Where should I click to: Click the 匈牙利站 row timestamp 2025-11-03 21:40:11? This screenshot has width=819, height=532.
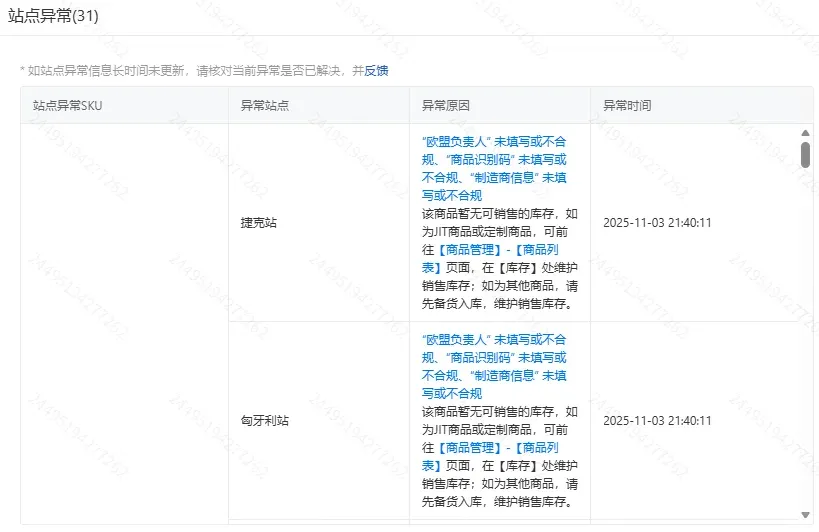point(657,420)
